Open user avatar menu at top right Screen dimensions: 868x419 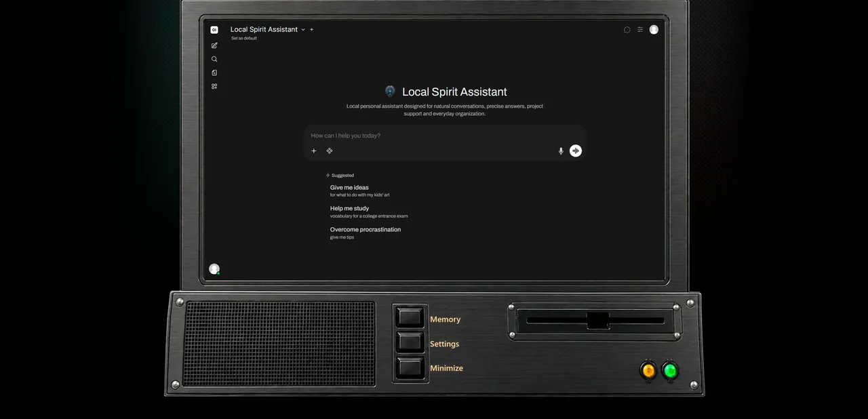(x=654, y=29)
